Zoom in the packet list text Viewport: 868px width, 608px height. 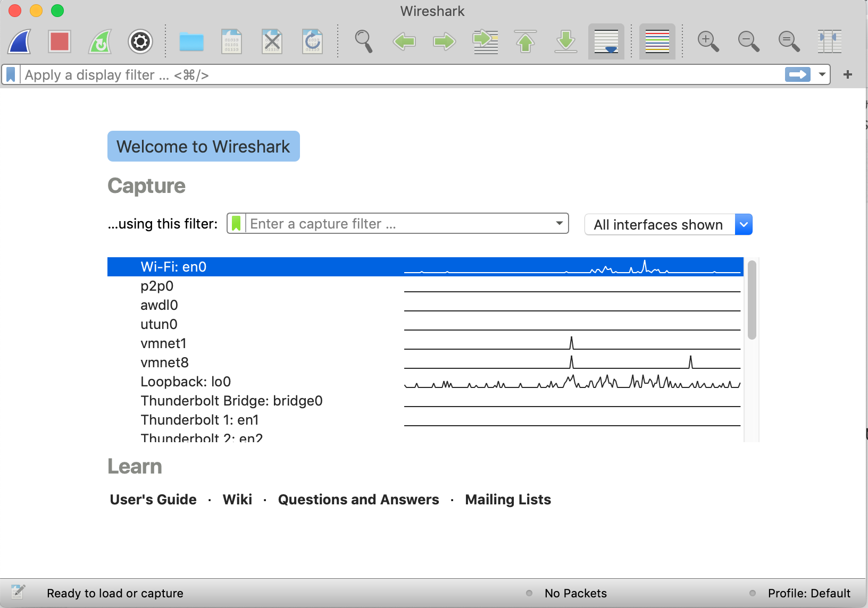[708, 41]
